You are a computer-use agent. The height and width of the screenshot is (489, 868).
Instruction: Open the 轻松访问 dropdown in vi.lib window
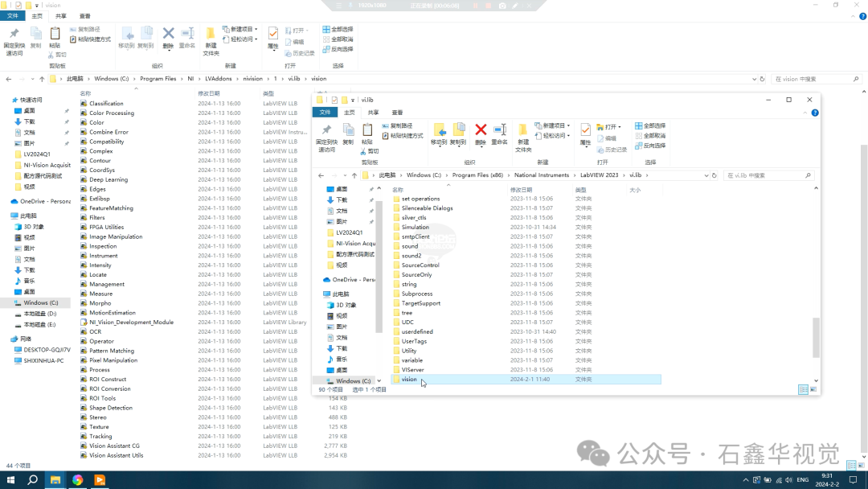552,136
